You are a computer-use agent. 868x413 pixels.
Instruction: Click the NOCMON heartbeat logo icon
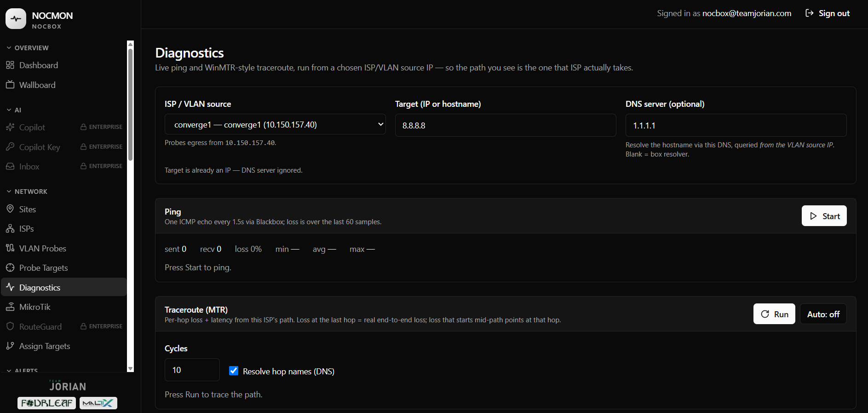(x=16, y=19)
